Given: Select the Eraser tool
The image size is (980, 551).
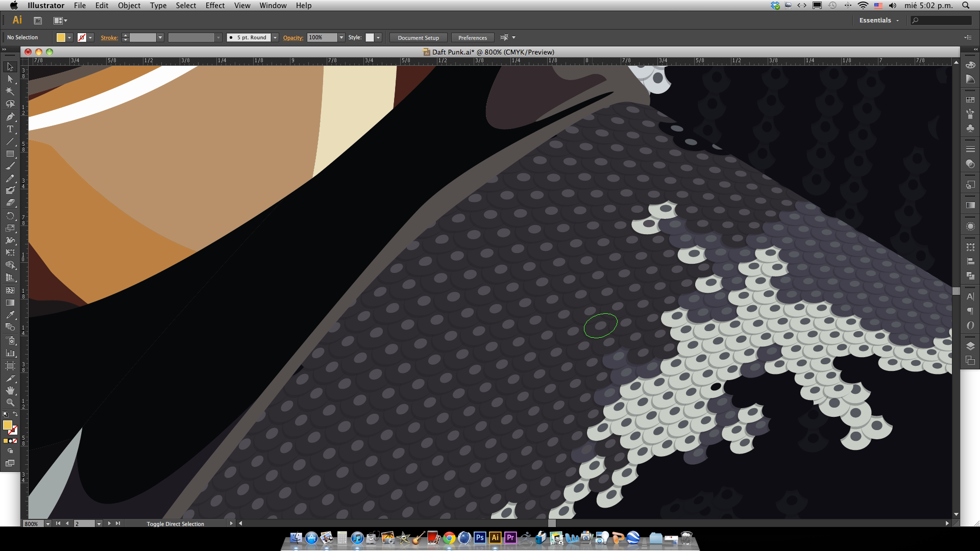Looking at the screenshot, I should pyautogui.click(x=10, y=203).
